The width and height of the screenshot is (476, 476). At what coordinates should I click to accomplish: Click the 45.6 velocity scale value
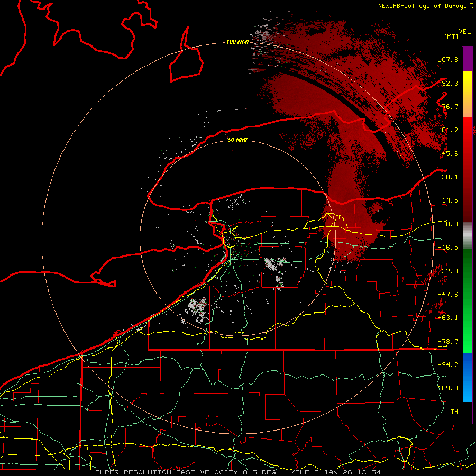tap(450, 153)
